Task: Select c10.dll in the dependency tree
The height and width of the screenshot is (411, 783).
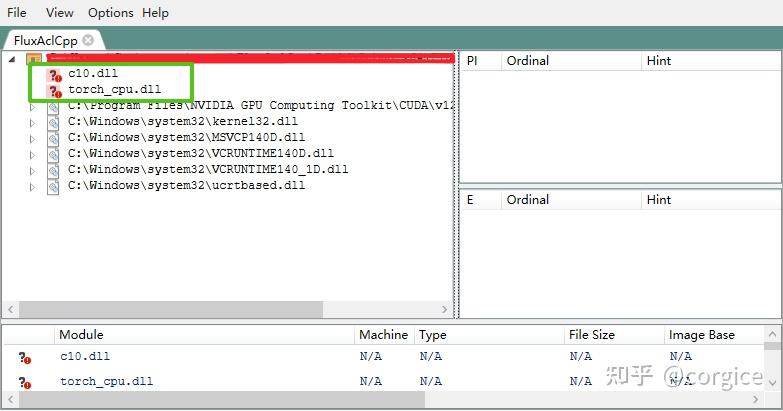Action: point(93,73)
